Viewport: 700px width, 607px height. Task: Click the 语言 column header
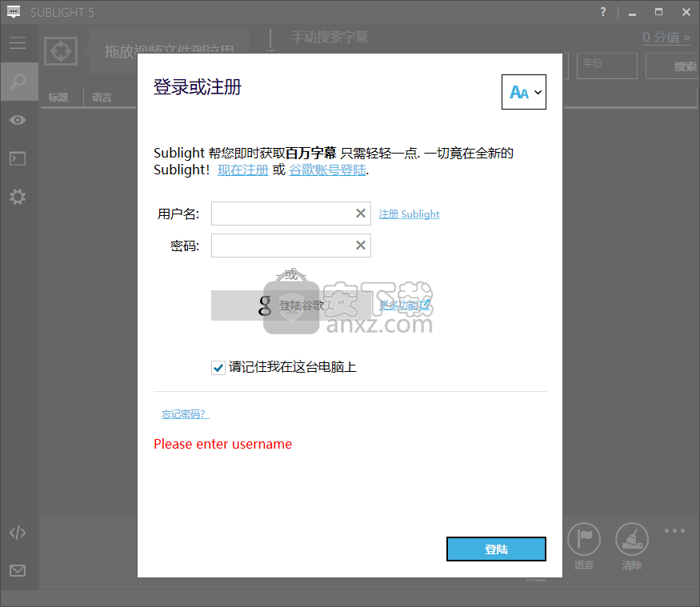point(102,98)
